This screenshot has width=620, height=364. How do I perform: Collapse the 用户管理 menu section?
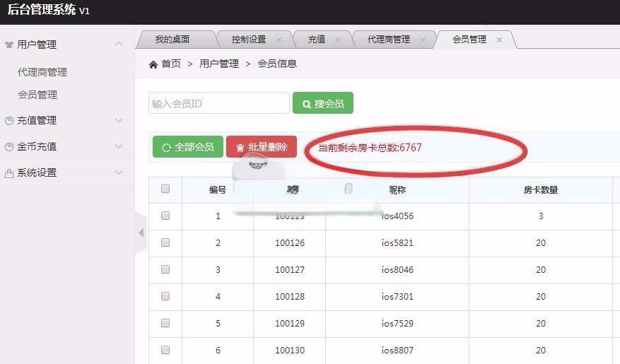coord(119,44)
